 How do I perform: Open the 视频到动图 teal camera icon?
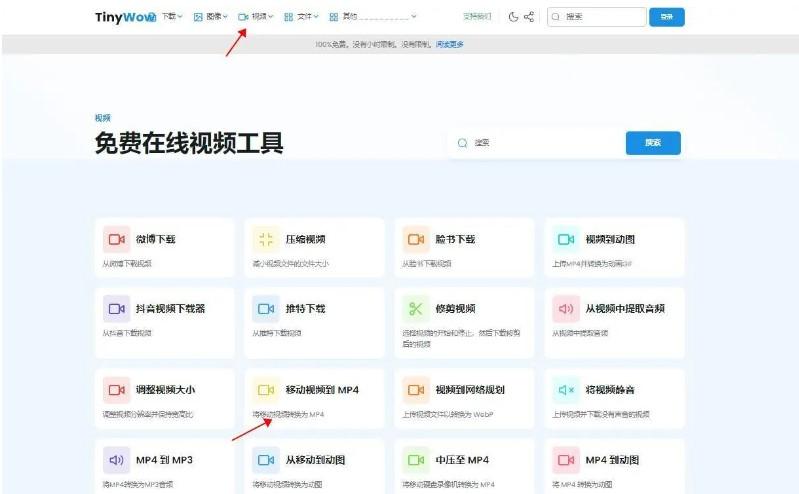click(566, 240)
